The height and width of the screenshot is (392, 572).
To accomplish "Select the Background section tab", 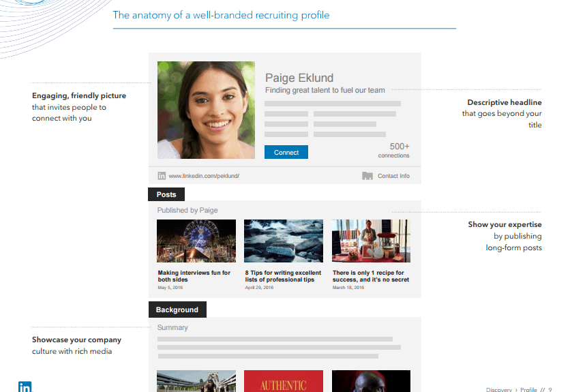I will [177, 310].
